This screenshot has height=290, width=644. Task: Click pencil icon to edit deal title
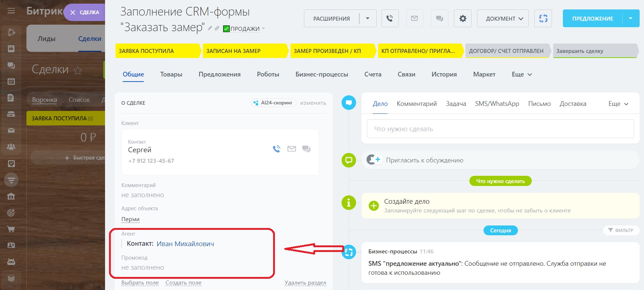click(x=210, y=28)
